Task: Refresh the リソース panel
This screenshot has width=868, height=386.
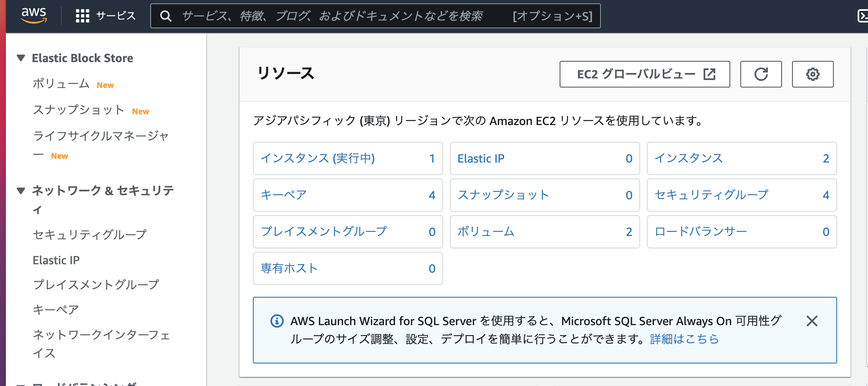Action: coord(761,74)
